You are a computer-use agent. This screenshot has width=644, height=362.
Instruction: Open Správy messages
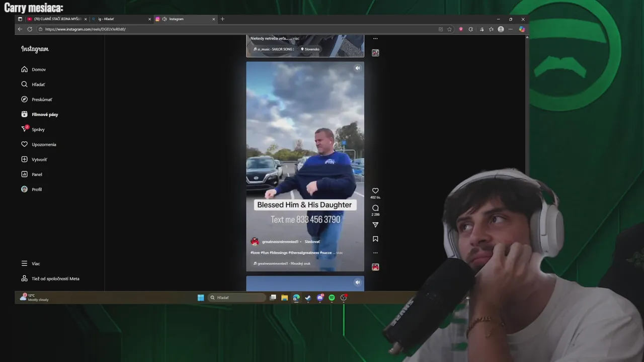pos(33,129)
